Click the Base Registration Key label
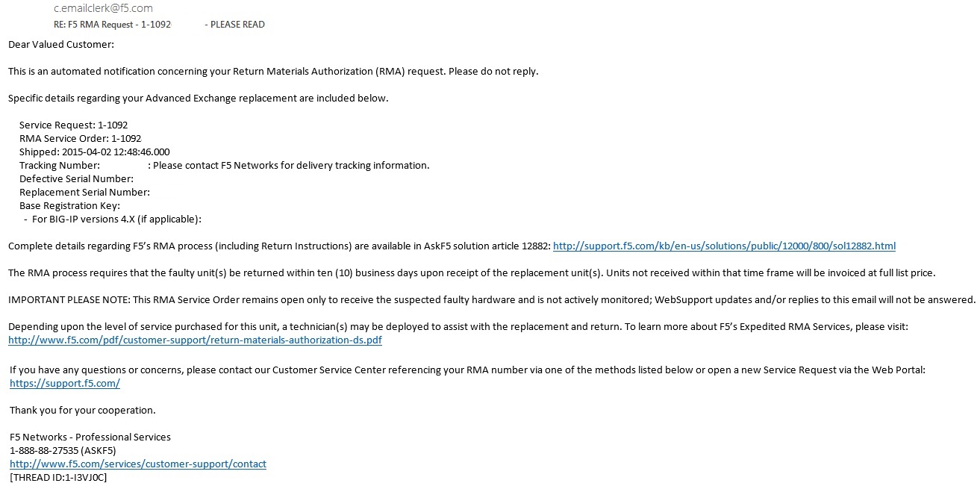This screenshot has width=980, height=486. coord(69,205)
